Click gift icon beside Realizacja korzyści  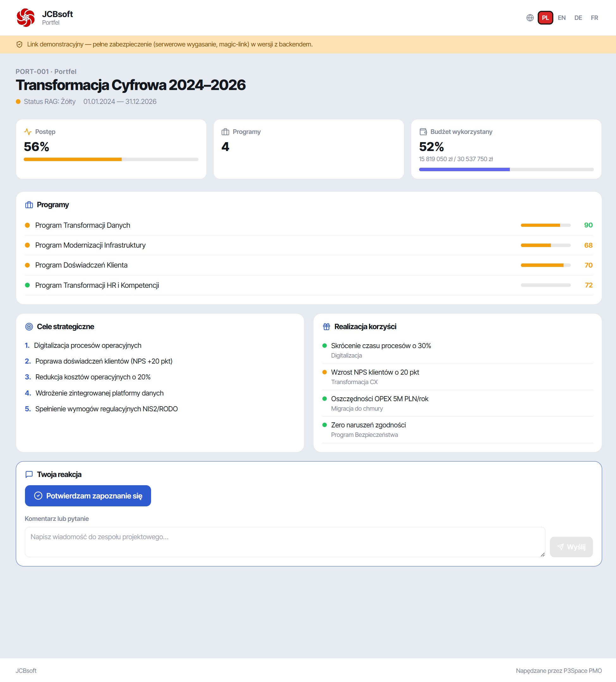326,326
